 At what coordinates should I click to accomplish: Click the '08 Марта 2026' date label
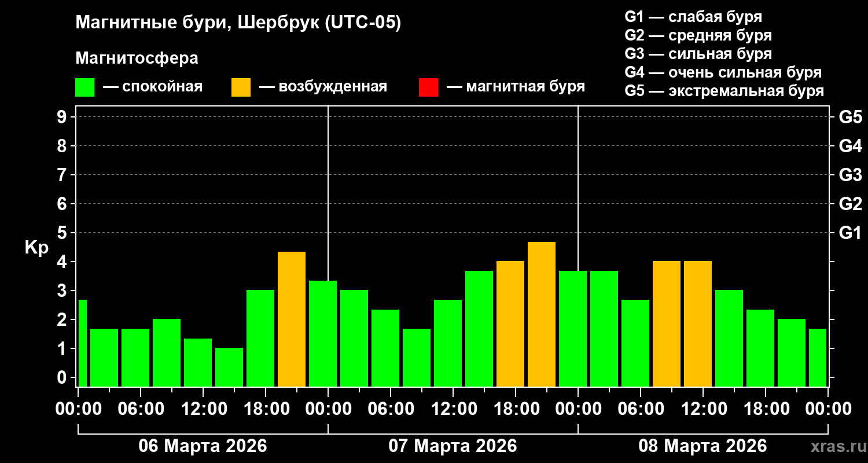tap(703, 446)
